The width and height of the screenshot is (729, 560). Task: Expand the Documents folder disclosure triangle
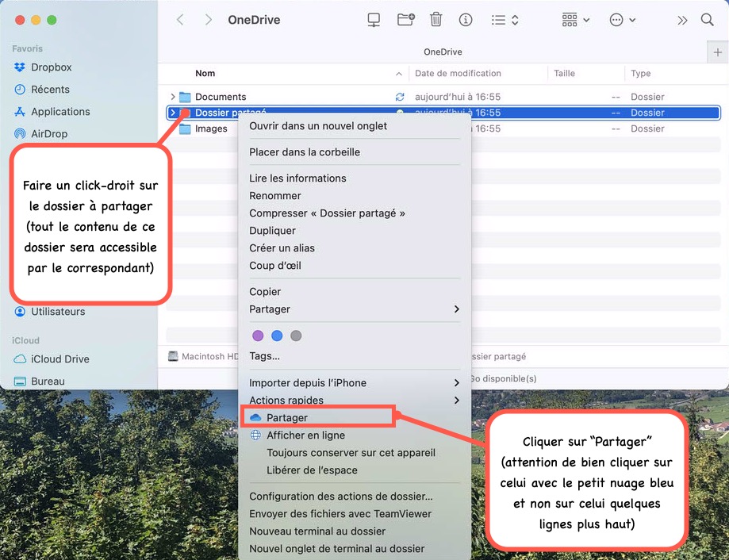[x=173, y=97]
